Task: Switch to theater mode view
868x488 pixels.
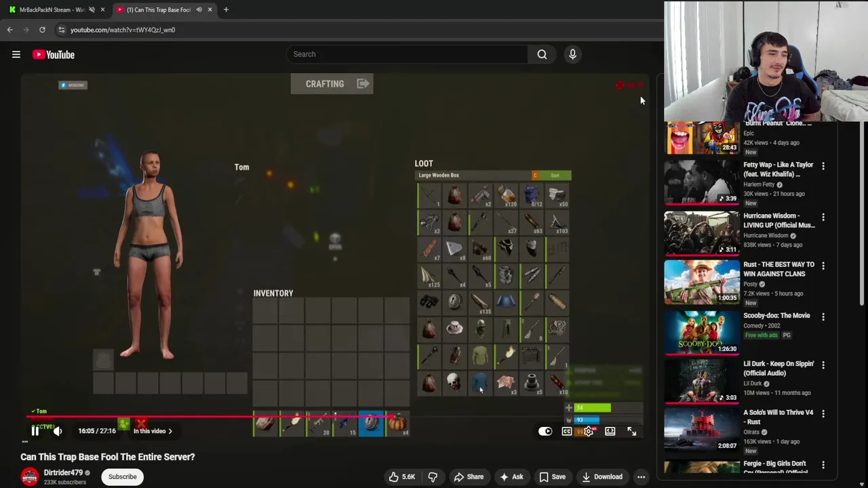Action: [610, 431]
